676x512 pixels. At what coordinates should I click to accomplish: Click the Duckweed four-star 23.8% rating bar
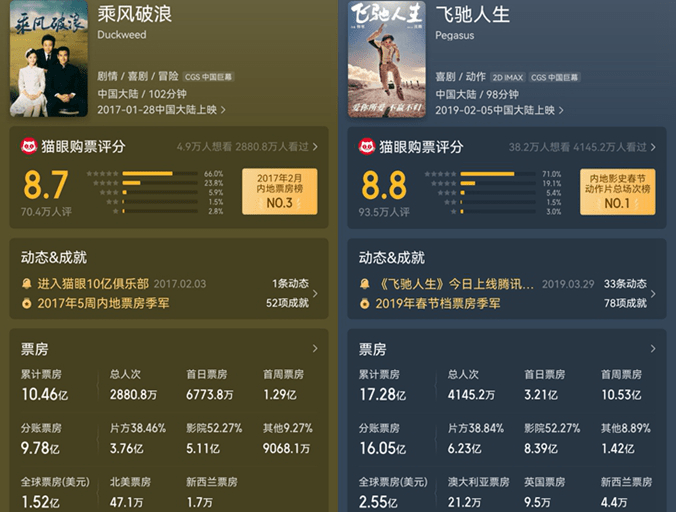coord(160,183)
